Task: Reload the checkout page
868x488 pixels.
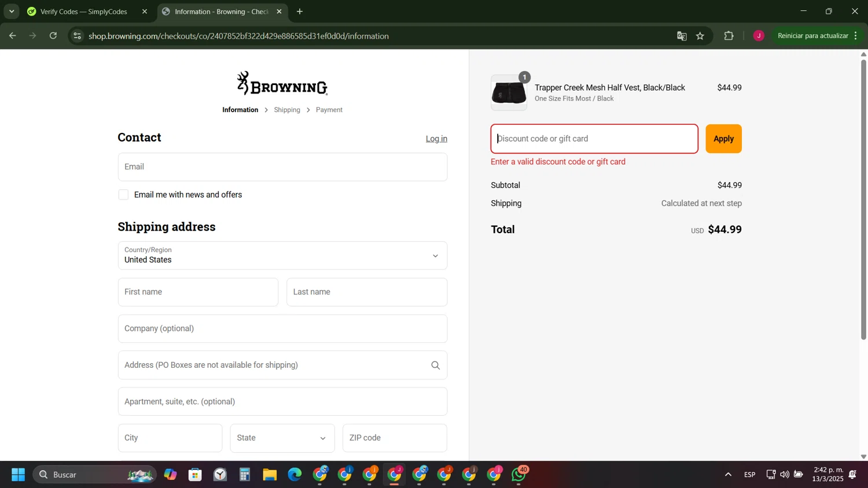Action: 53,36
